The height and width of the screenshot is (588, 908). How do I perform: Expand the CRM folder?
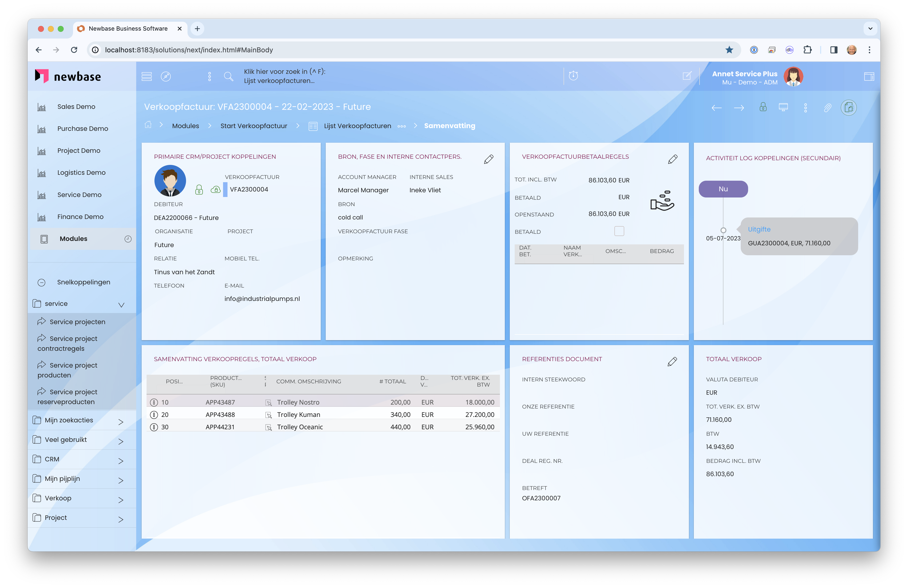pyautogui.click(x=121, y=461)
